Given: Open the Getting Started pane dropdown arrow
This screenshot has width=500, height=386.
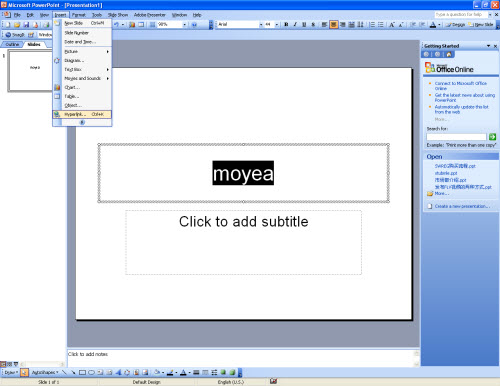Looking at the screenshot, I should pos(488,46).
